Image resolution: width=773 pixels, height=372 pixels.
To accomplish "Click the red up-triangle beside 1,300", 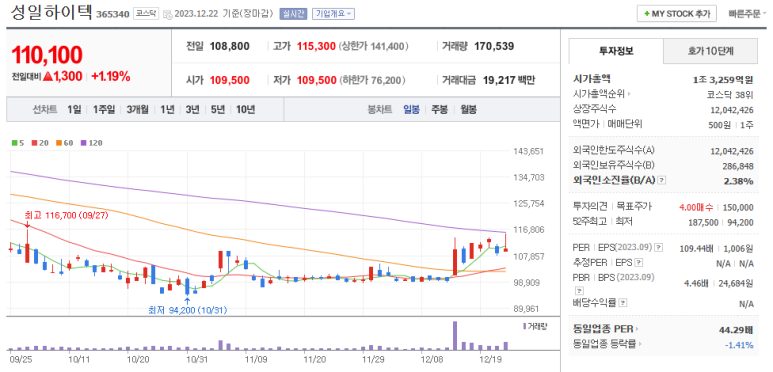I will [x=47, y=76].
